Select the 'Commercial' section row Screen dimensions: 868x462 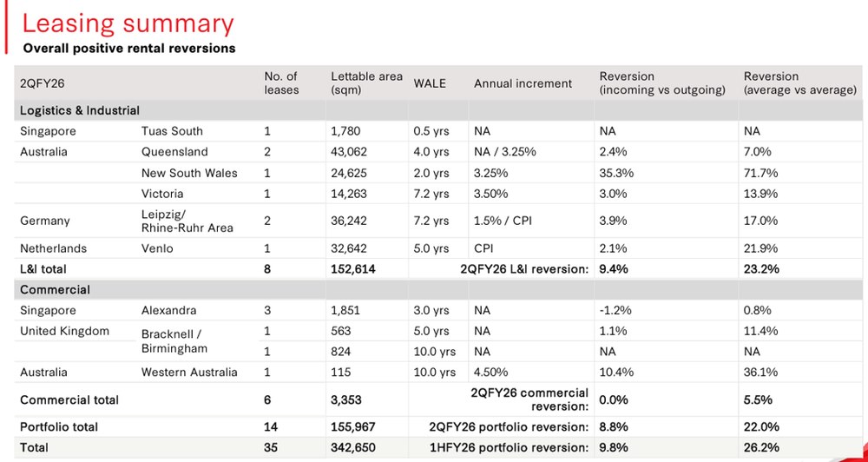click(x=439, y=290)
